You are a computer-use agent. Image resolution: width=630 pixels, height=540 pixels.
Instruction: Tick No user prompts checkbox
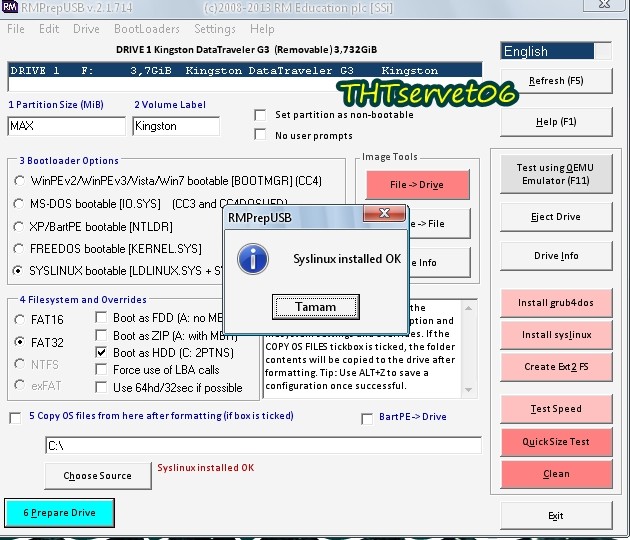click(x=260, y=134)
